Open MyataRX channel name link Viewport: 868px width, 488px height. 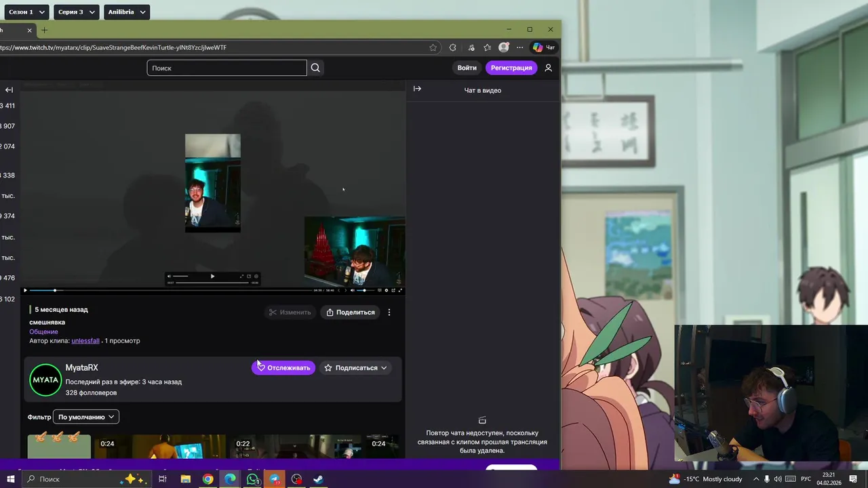click(81, 367)
